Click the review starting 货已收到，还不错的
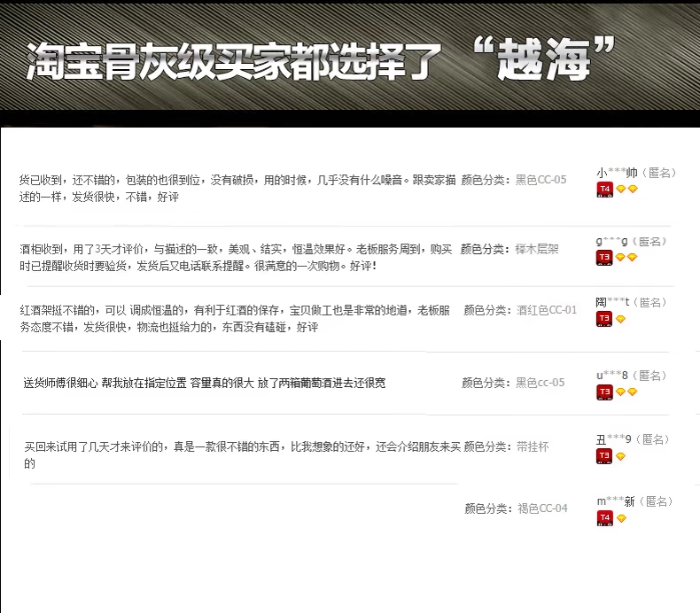The image size is (700, 613). tap(237, 189)
